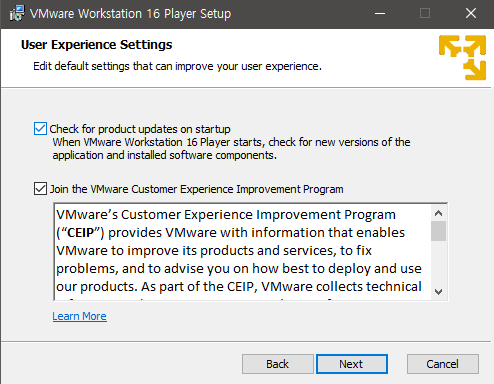Click the 'Edit default settings' subtitle text
Viewport: 494px width, 384px height.
[177, 66]
